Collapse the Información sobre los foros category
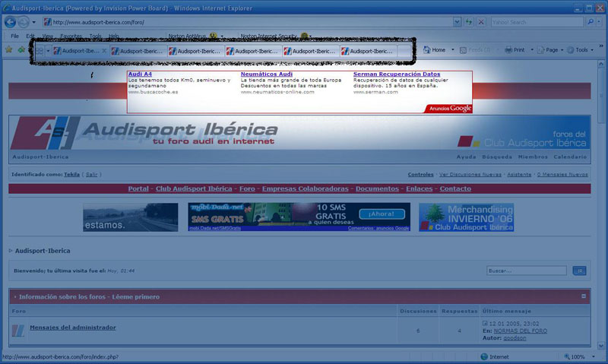608x364 pixels. coord(584,296)
